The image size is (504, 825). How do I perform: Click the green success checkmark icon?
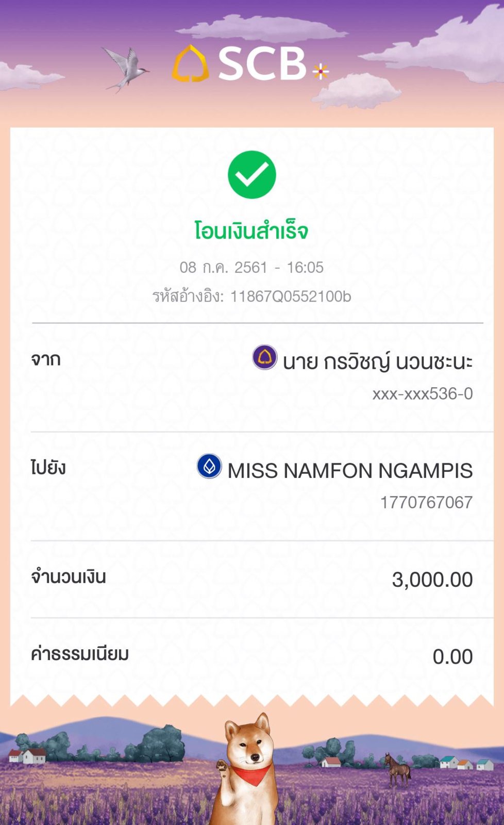click(252, 175)
